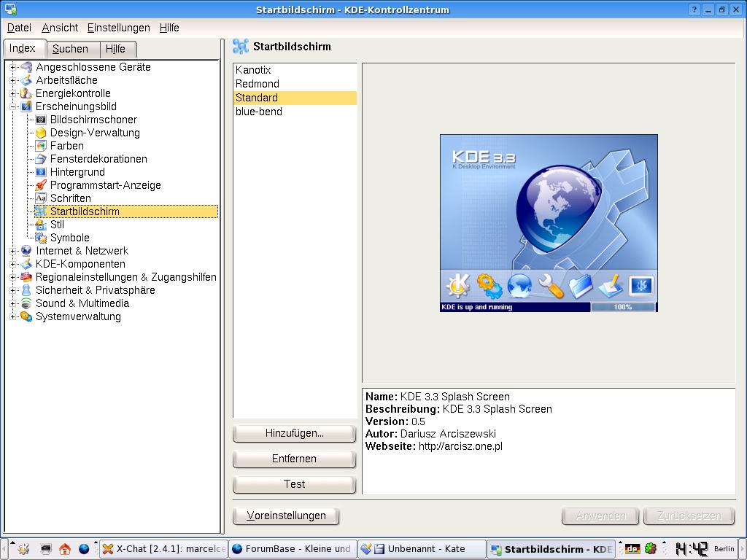This screenshot has height=560, width=747.
Task: Click the German keyboard layout tray flag
Action: [632, 548]
